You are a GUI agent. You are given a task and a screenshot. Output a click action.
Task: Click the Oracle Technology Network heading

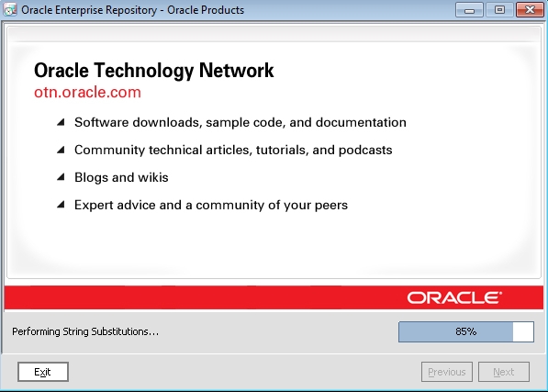click(x=154, y=71)
